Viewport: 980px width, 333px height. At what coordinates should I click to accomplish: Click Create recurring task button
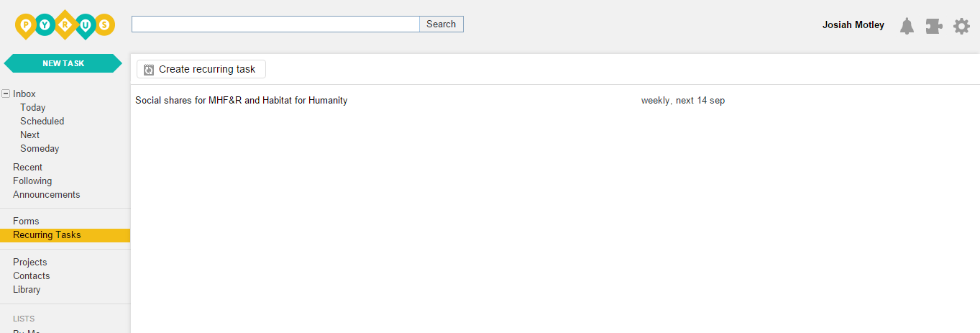(201, 69)
